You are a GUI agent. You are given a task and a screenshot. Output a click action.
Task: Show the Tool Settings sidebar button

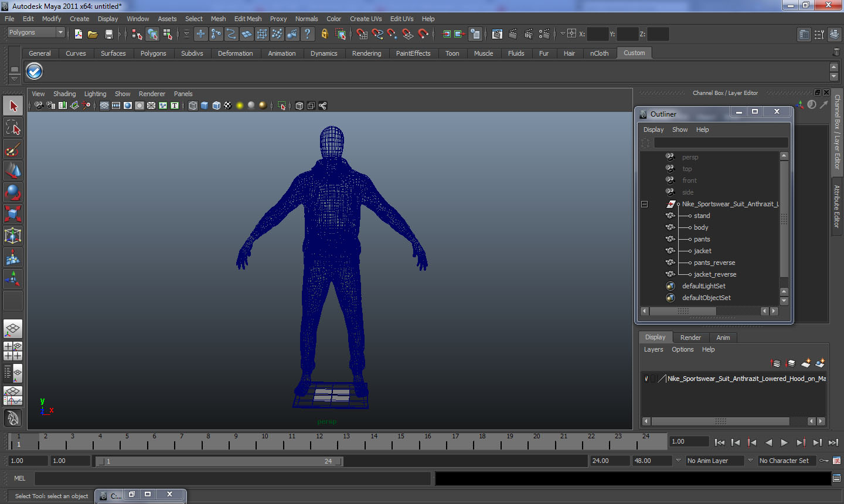pos(819,35)
